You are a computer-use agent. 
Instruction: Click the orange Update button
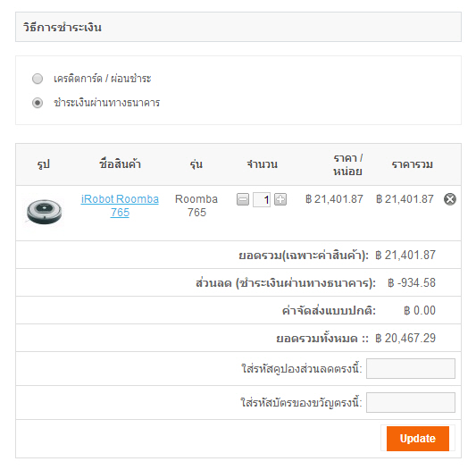click(x=418, y=439)
